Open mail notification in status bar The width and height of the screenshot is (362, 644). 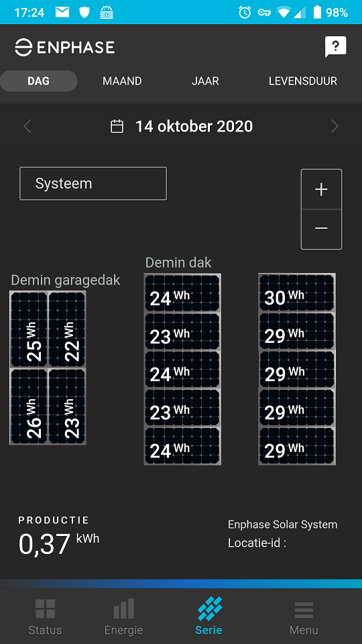(x=62, y=12)
